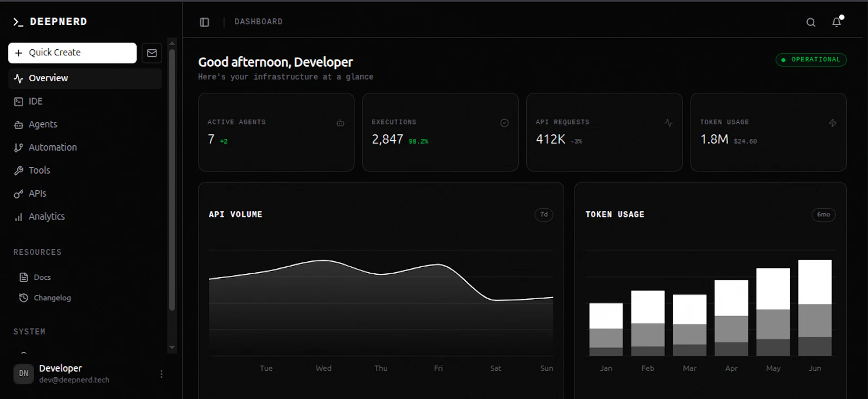
Task: Click the +2 active agents change indicator
Action: (x=224, y=141)
